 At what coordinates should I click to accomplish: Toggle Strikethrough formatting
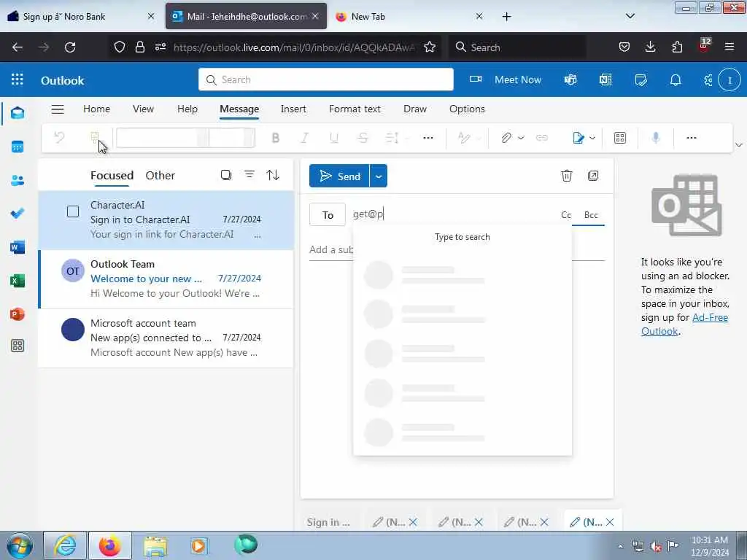pos(363,138)
